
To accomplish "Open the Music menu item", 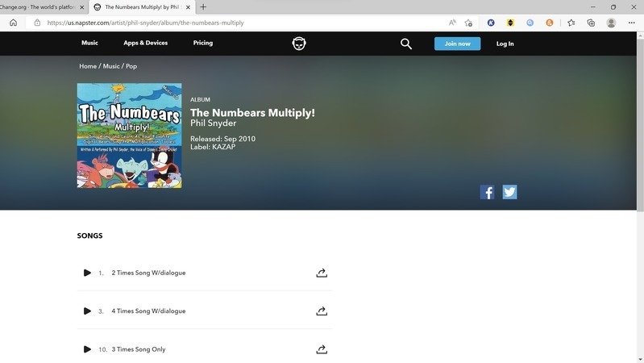I will (89, 43).
